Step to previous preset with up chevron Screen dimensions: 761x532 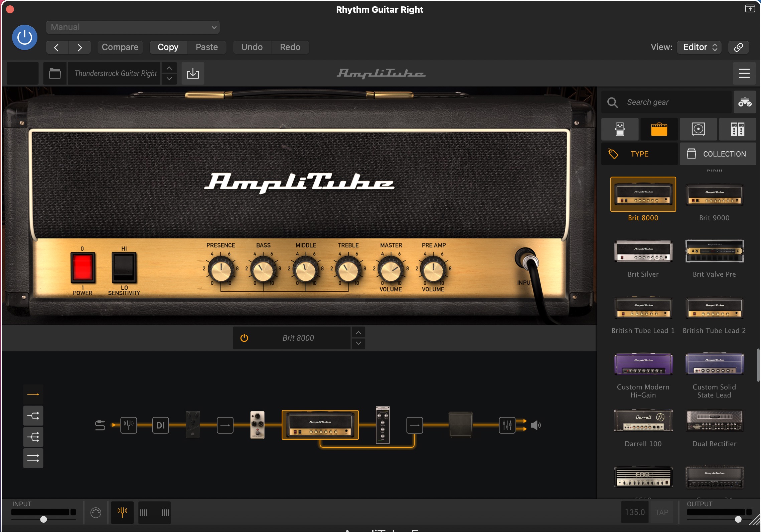[x=169, y=68]
